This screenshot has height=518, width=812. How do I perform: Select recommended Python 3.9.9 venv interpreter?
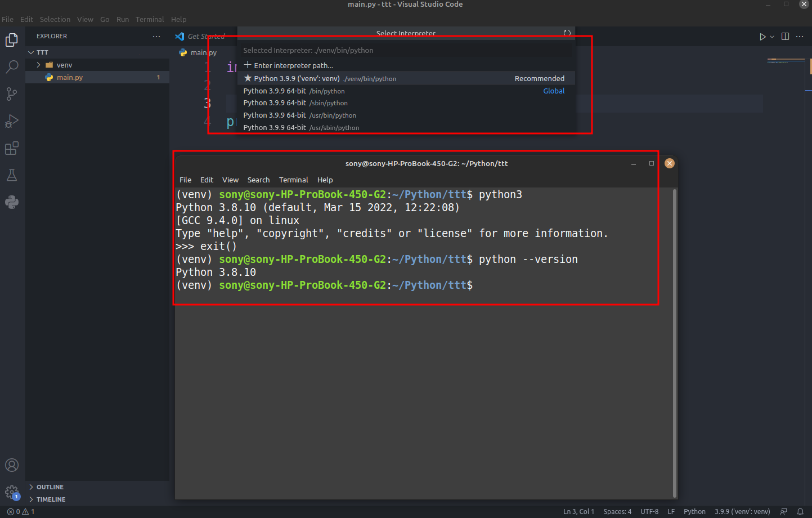pyautogui.click(x=406, y=78)
